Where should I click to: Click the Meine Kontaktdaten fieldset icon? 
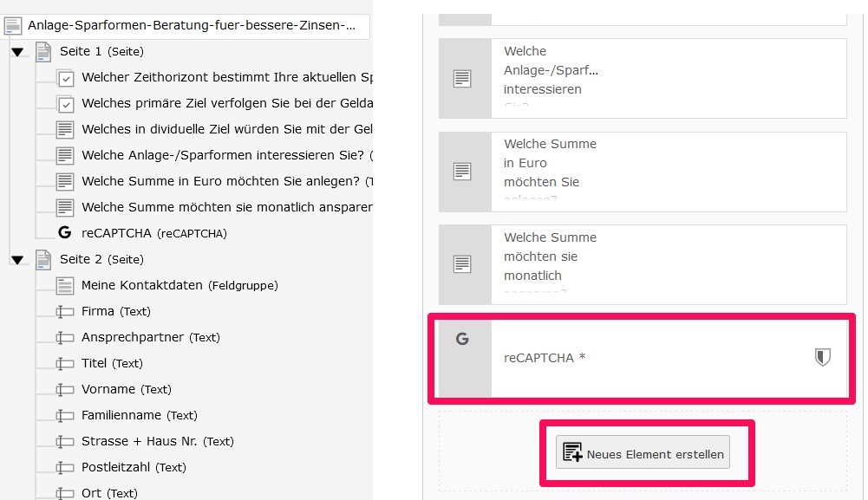[x=65, y=285]
